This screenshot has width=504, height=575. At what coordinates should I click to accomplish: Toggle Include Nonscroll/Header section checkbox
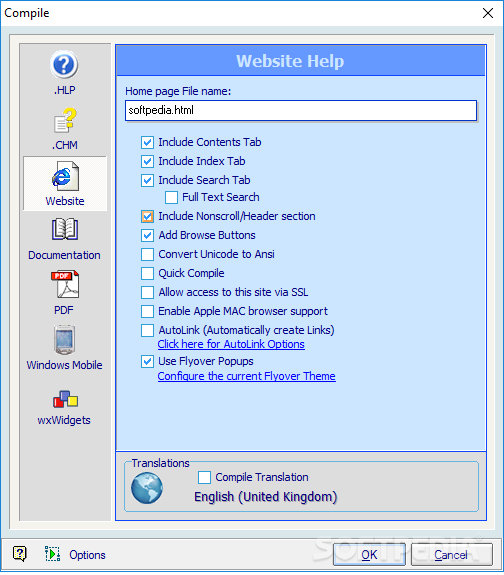[x=147, y=216]
